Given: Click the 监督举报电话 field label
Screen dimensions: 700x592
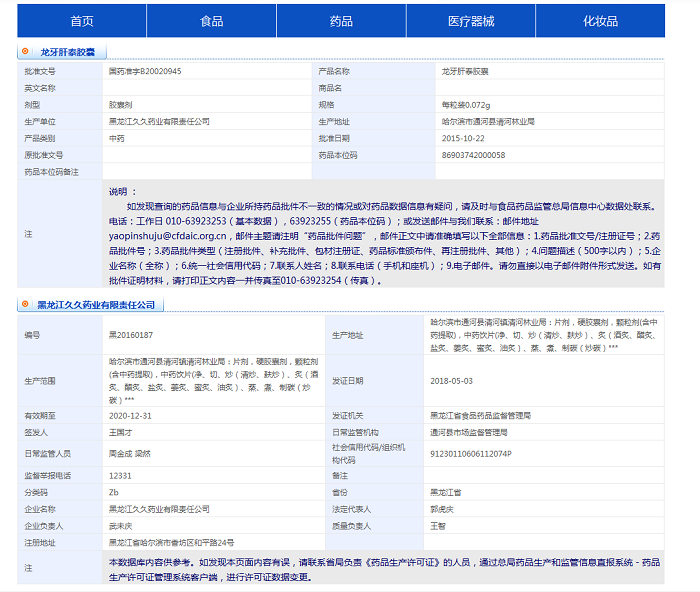Looking at the screenshot, I should (x=48, y=476).
